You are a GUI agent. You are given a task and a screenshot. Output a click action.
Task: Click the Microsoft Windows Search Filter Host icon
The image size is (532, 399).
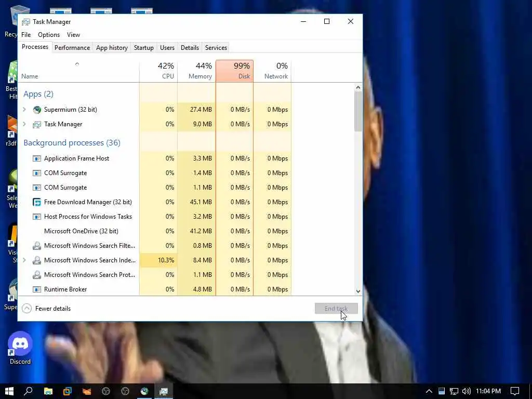(x=37, y=246)
